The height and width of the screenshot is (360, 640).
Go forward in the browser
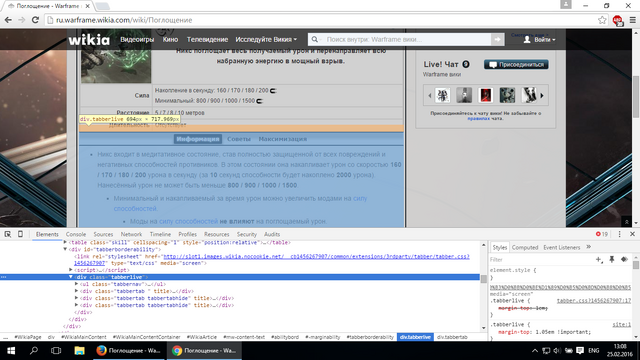(x=22, y=20)
